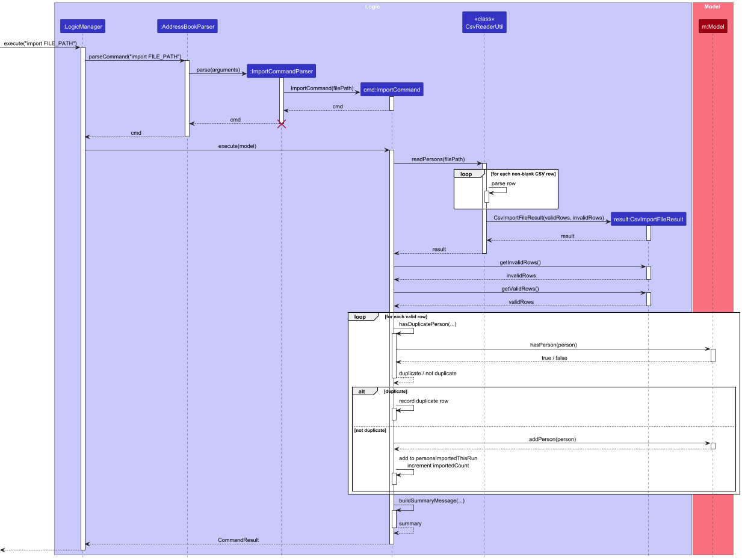Select the :LogicManager lifeline header
The width and height of the screenshot is (742, 560).
pos(82,26)
